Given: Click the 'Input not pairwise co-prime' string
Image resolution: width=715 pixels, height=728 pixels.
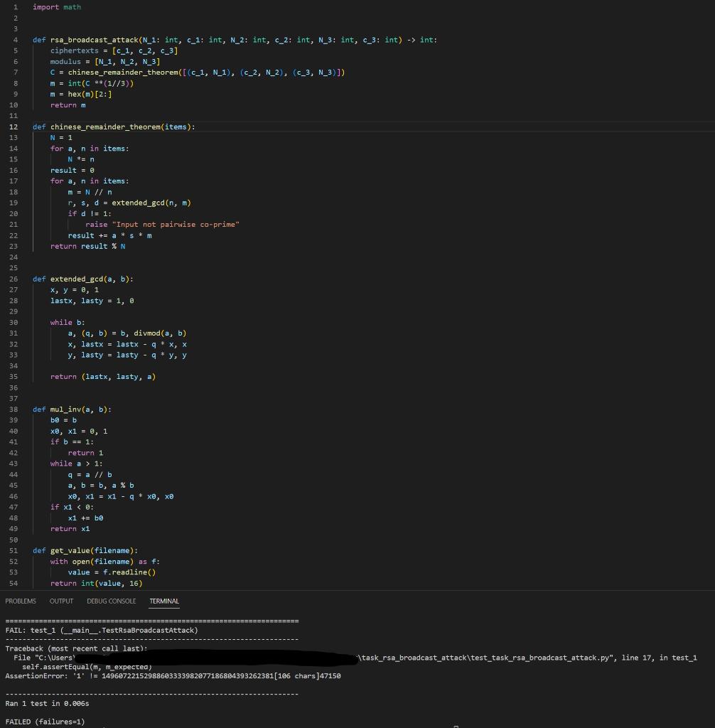Looking at the screenshot, I should click(176, 224).
